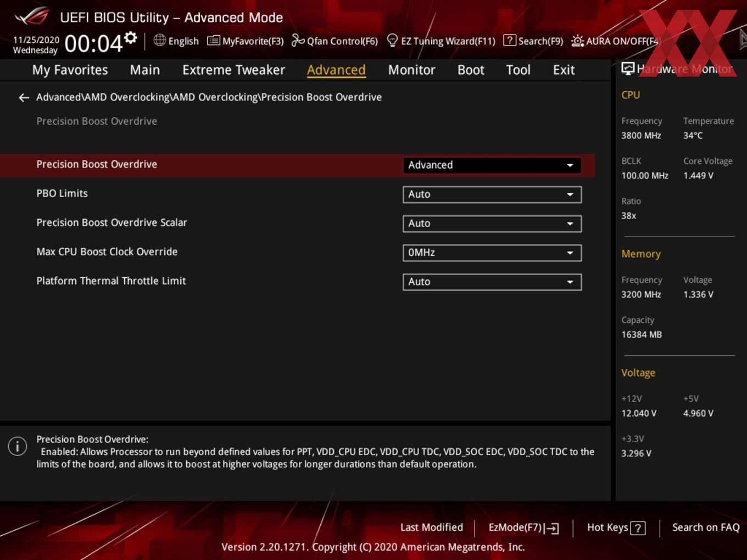747x560 pixels.
Task: Switch to the Main tab
Action: point(145,70)
